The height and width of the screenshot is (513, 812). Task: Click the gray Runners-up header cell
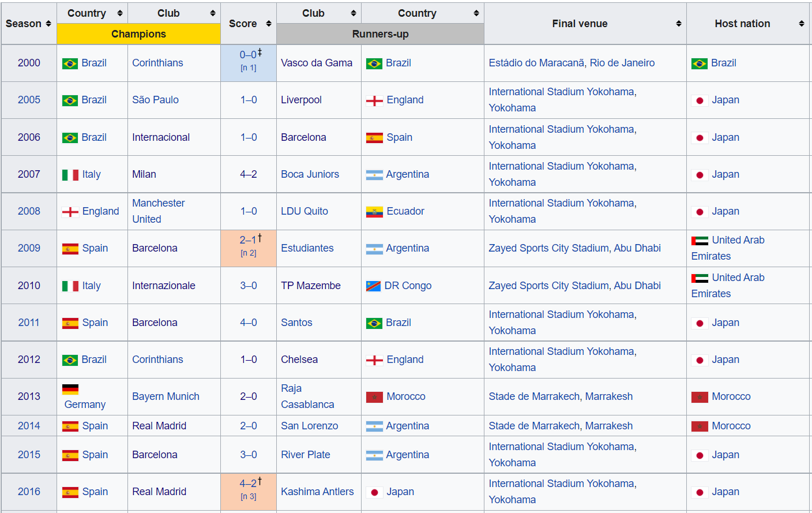click(x=380, y=34)
